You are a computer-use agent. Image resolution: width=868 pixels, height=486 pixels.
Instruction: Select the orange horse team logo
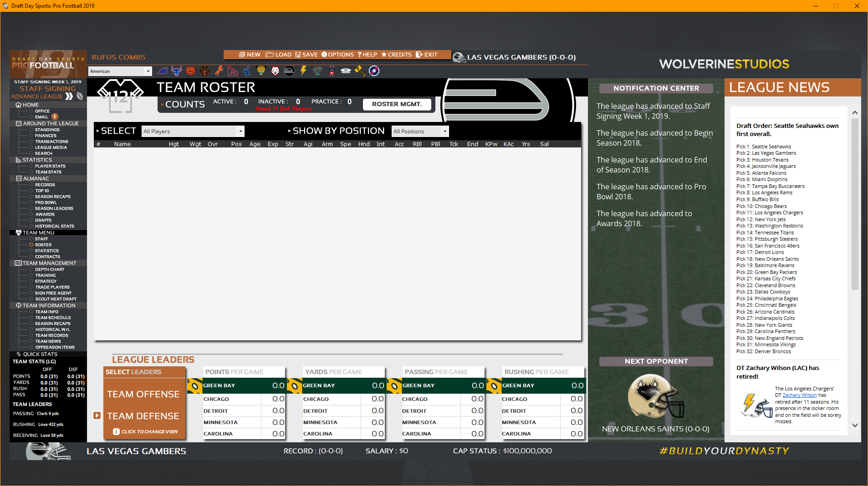[x=219, y=71]
